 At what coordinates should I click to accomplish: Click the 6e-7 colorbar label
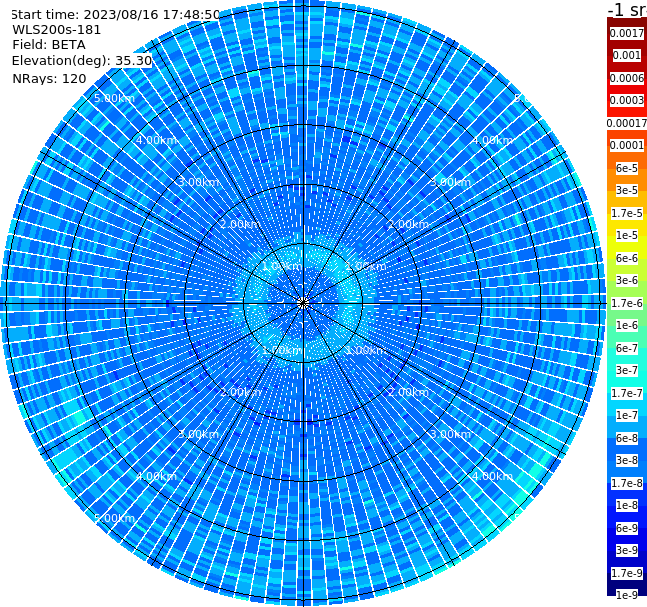coord(627,348)
